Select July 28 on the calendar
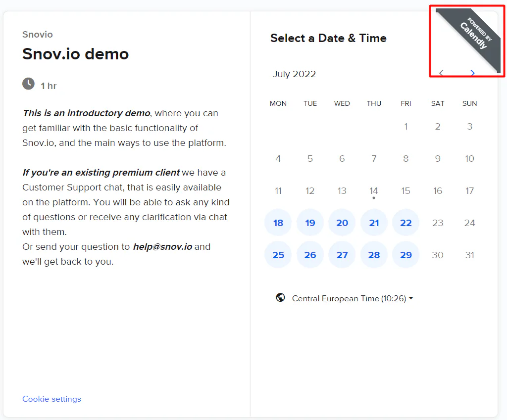This screenshot has width=507, height=420. click(x=374, y=255)
